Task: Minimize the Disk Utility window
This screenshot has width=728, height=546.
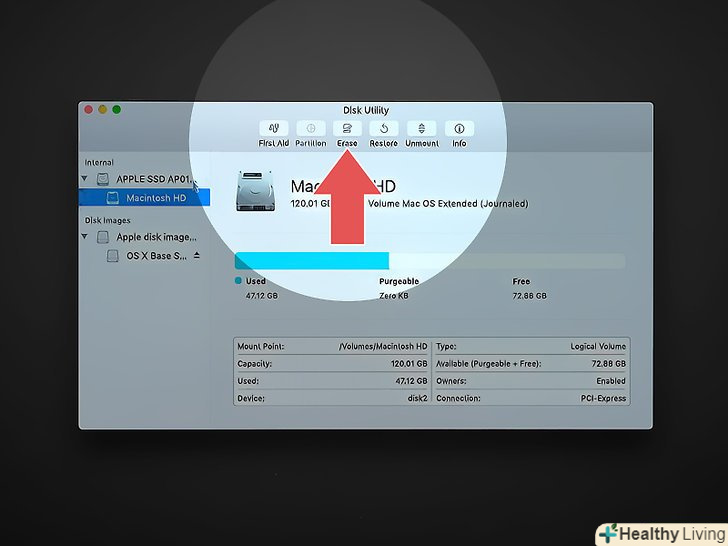Action: click(x=103, y=110)
